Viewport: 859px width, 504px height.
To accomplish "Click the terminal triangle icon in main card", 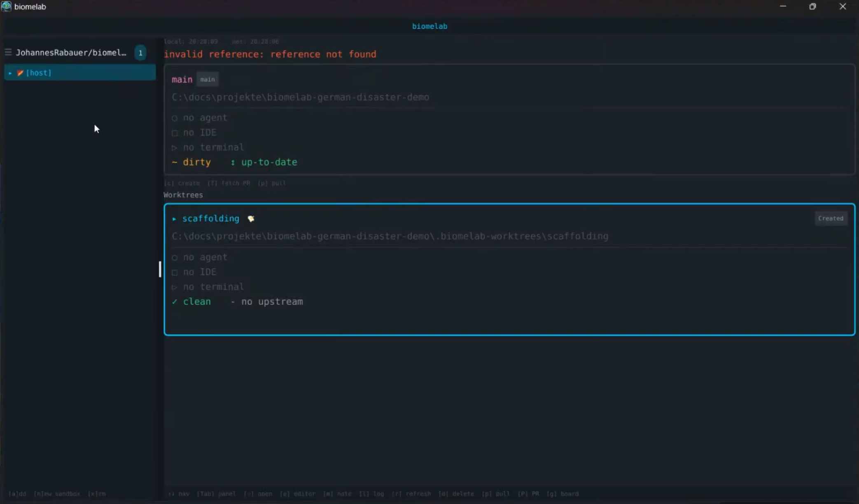I will pos(175,148).
